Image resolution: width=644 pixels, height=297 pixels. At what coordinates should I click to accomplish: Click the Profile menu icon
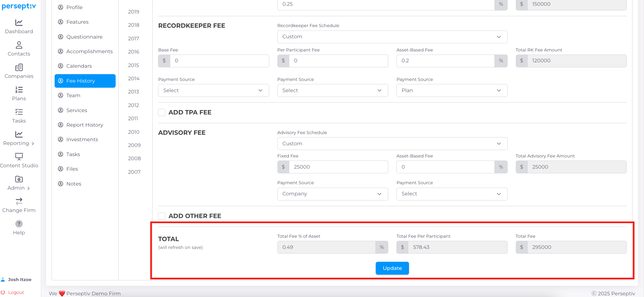point(61,7)
